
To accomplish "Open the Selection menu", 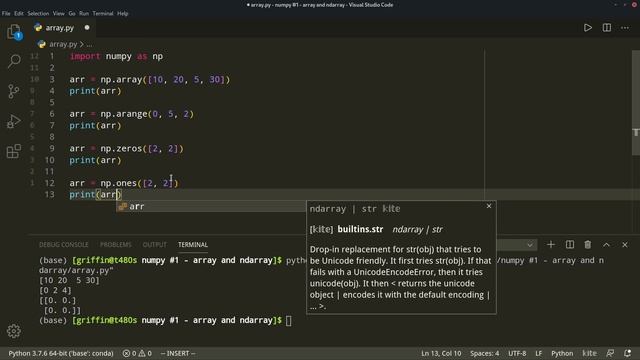I will tap(38, 13).
